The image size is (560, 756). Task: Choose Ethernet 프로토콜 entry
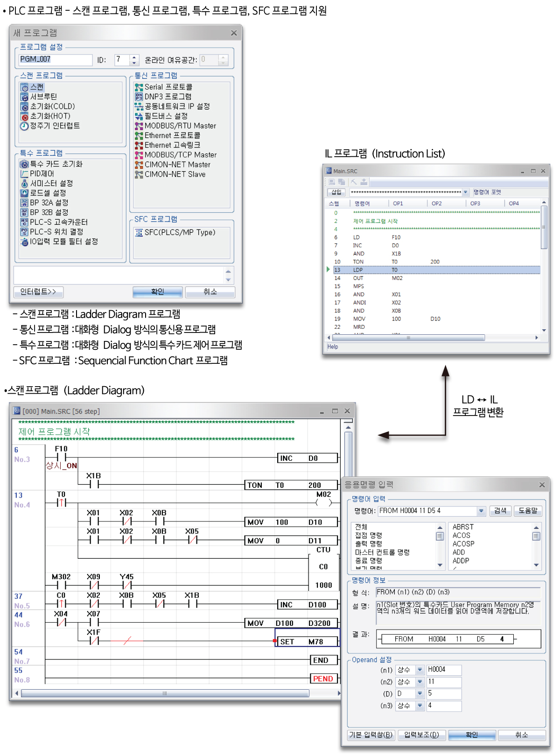(x=168, y=136)
